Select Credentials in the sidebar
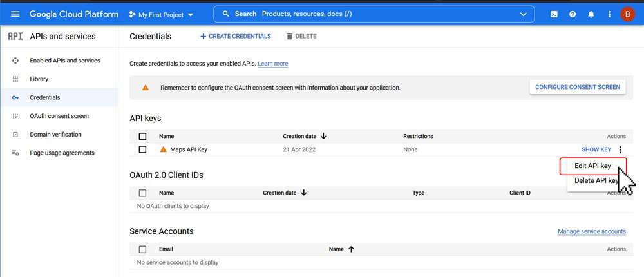The image size is (644, 277). coord(59,97)
